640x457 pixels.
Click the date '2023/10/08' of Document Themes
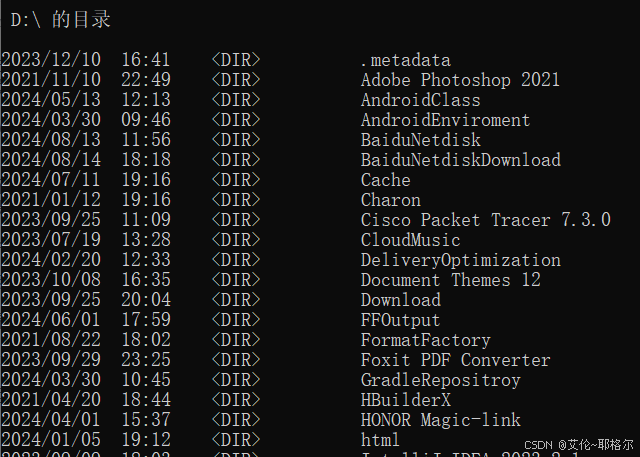pyautogui.click(x=51, y=280)
